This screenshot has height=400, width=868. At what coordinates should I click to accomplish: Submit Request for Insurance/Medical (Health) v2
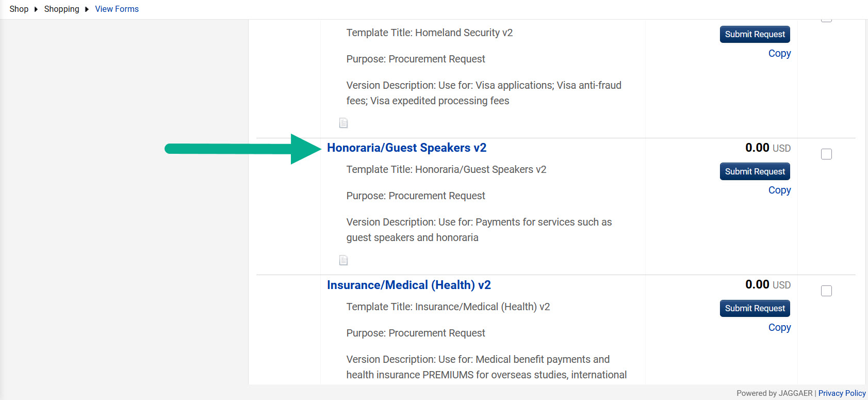(755, 308)
